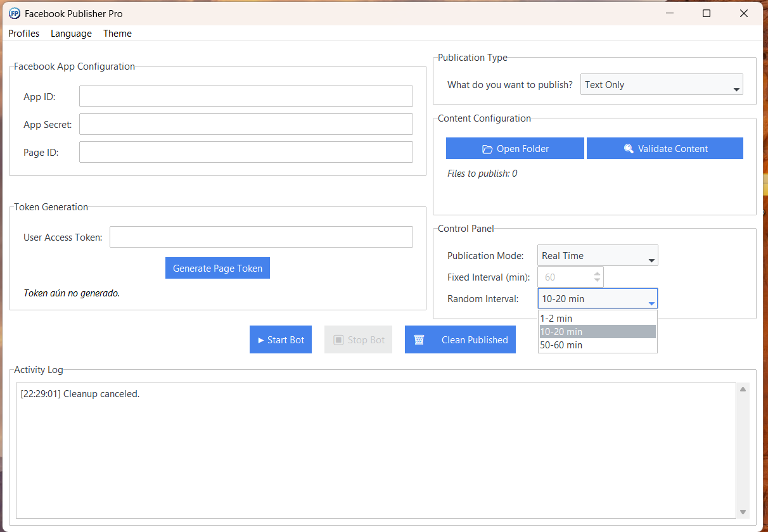Open the Profiles menu
768x532 pixels.
click(24, 34)
